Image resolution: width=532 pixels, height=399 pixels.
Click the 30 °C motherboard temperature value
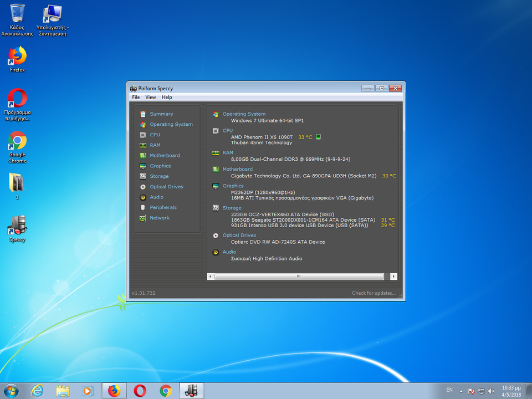389,176
